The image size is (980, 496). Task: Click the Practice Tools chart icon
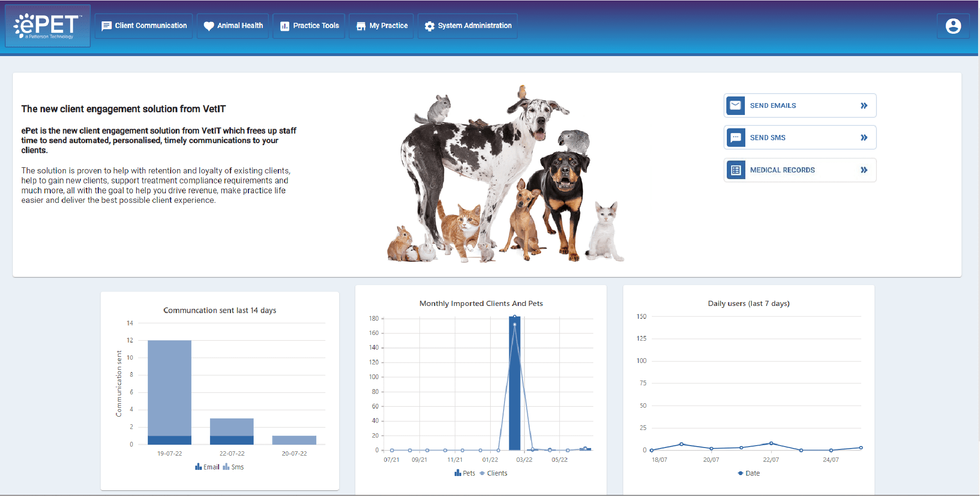tap(285, 26)
